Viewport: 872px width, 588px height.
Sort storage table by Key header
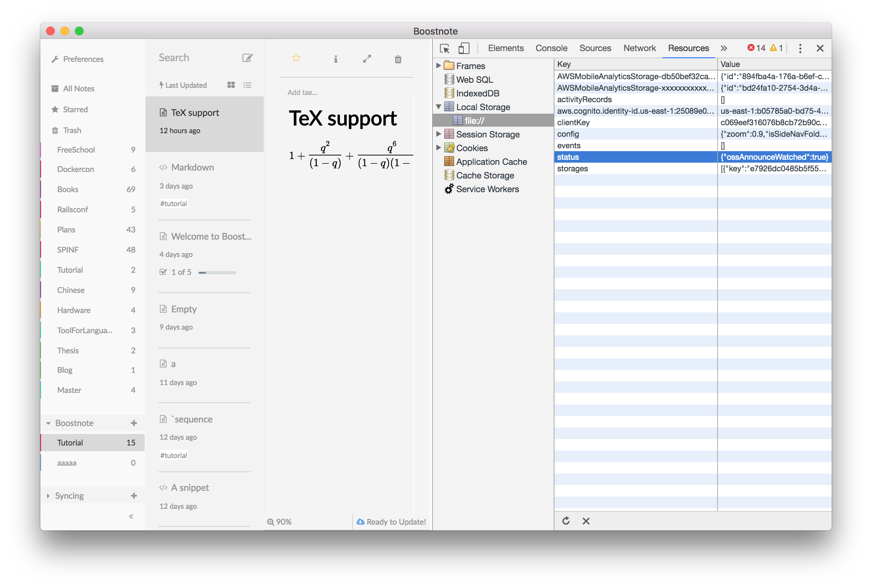pyautogui.click(x=635, y=64)
